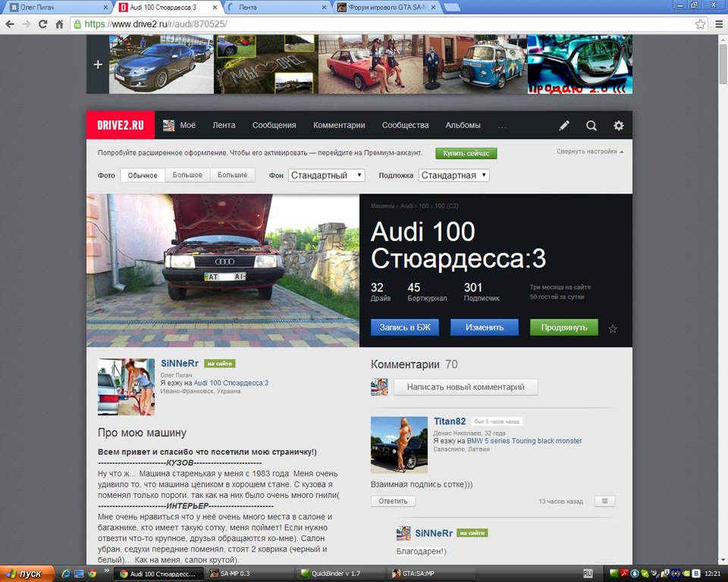Image resolution: width=728 pixels, height=582 pixels.
Task: Click the Купить сейчас button
Action: click(x=466, y=153)
